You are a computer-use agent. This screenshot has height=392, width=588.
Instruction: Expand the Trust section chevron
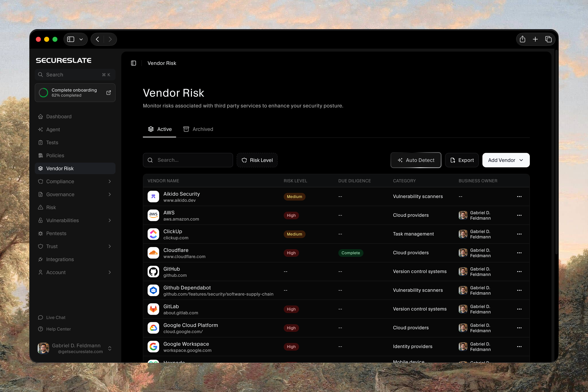pyautogui.click(x=110, y=246)
